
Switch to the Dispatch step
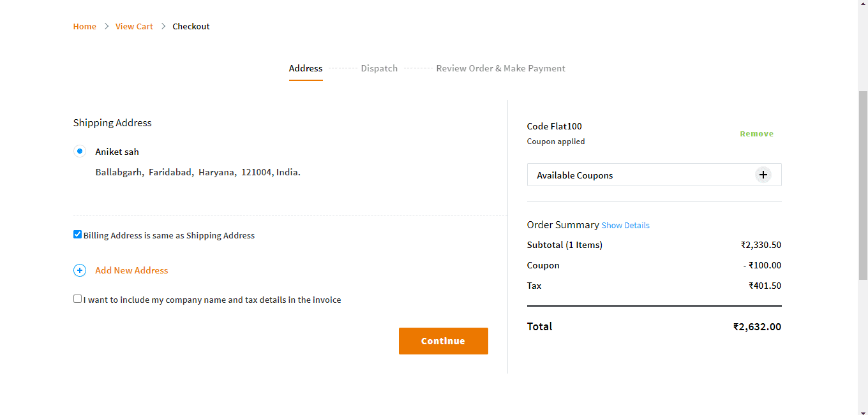coord(379,68)
